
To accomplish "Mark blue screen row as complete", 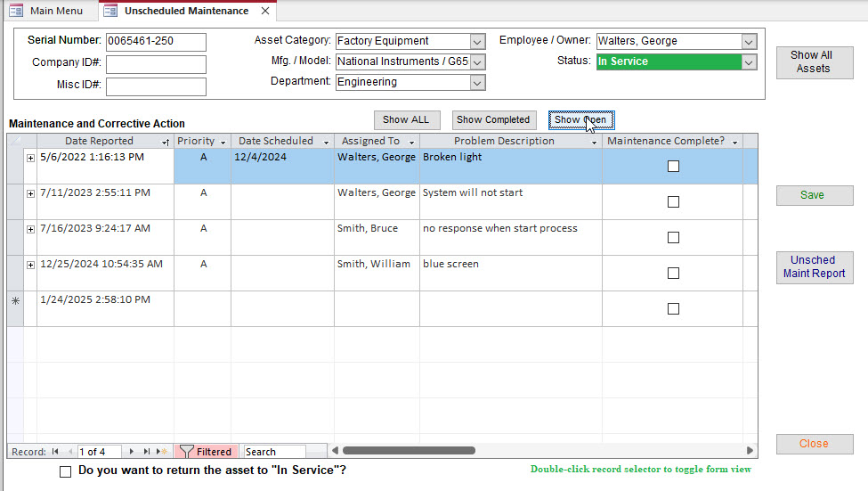I will [673, 273].
